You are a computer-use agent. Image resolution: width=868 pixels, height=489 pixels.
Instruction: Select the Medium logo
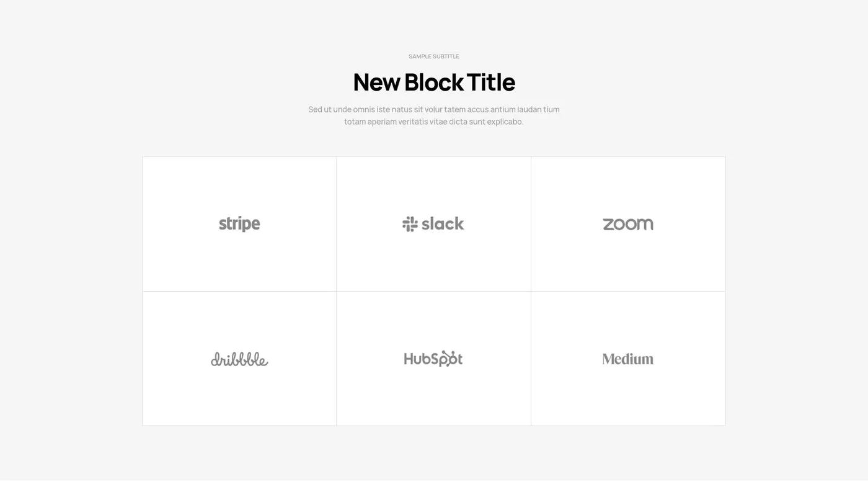[x=627, y=359]
